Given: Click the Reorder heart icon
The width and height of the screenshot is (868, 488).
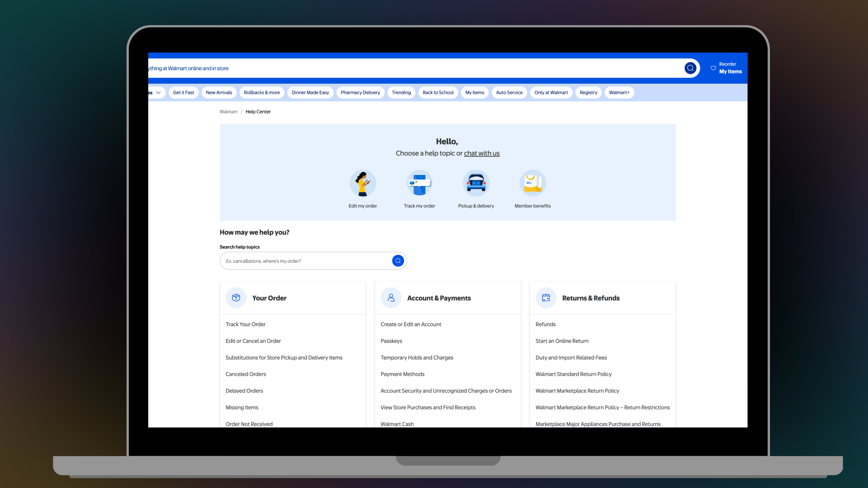Looking at the screenshot, I should pyautogui.click(x=713, y=68).
